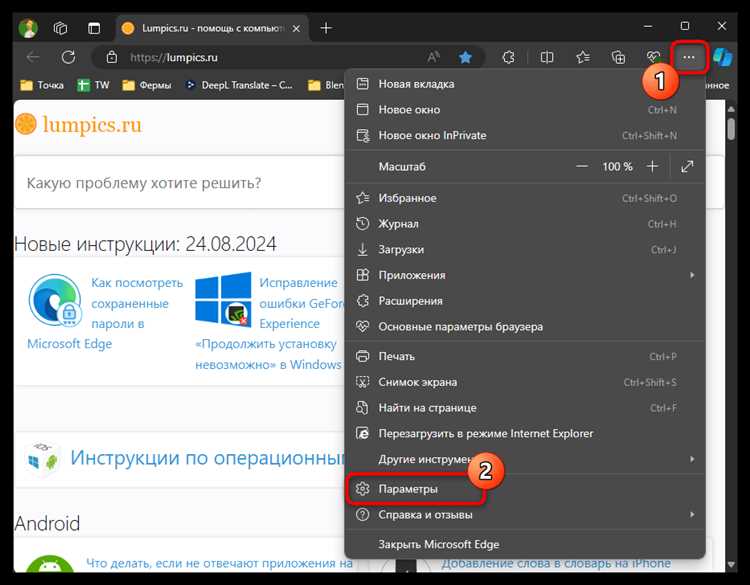Open the link Что делать, если не отвечают приложения
750x585 pixels.
click(x=219, y=563)
